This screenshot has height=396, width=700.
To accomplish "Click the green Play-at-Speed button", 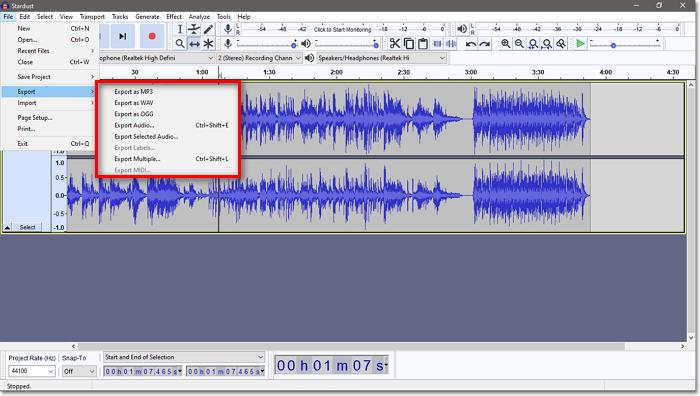I will pyautogui.click(x=580, y=43).
